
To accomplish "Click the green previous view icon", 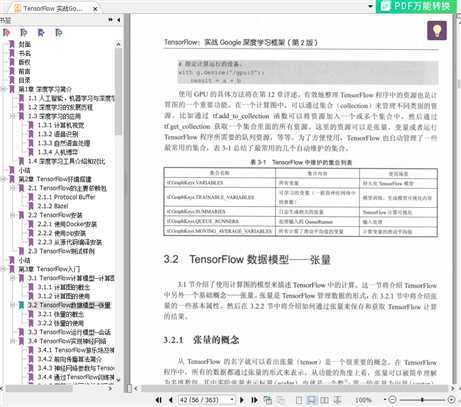I will pos(268,400).
